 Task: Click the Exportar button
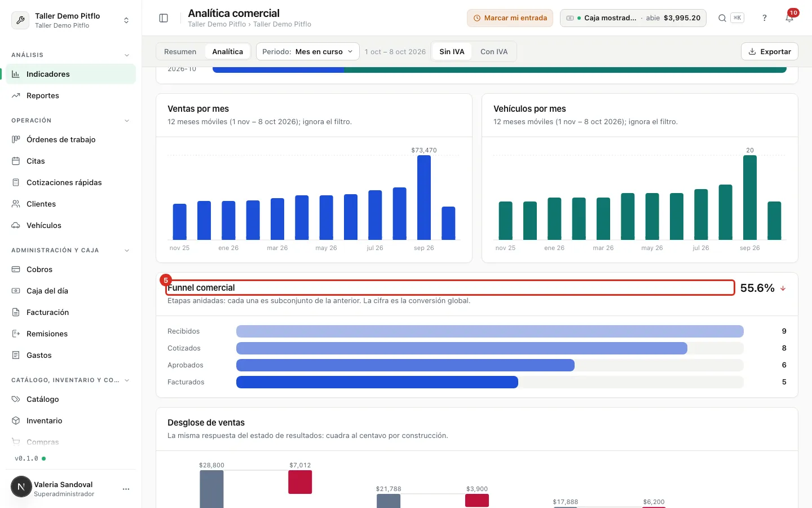click(770, 51)
